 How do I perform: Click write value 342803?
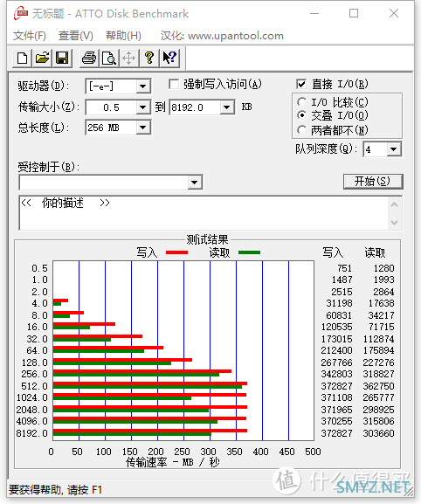(x=336, y=374)
